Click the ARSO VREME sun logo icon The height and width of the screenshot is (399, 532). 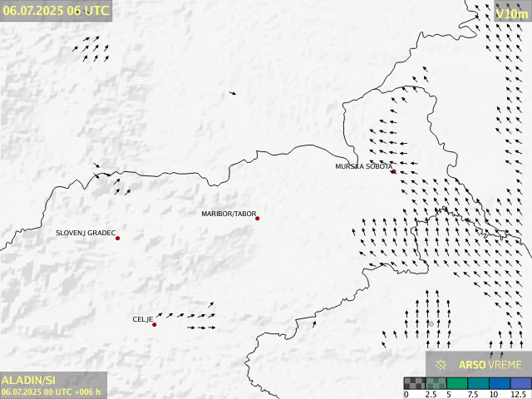pos(441,365)
